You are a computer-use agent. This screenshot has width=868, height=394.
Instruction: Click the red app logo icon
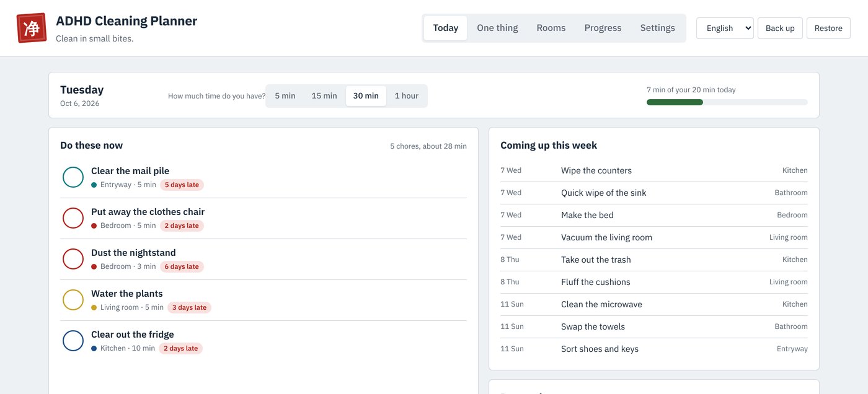pos(32,28)
